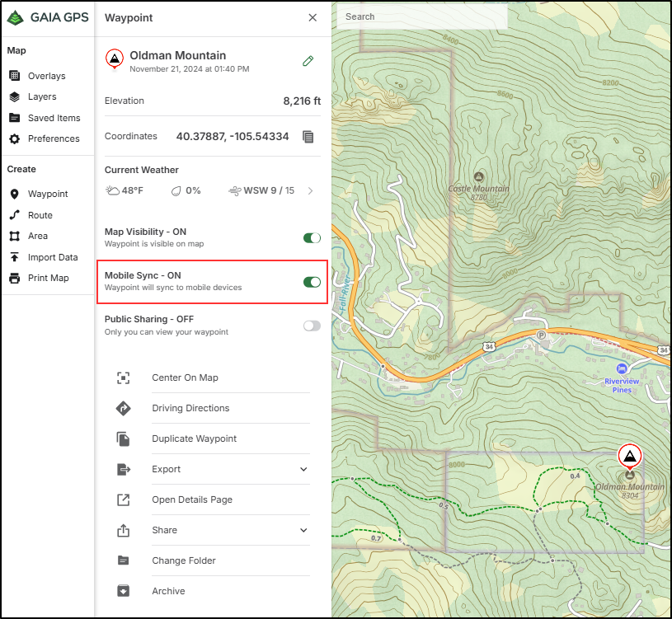
Task: Copy coordinates using the clipboard icon
Action: [x=308, y=137]
